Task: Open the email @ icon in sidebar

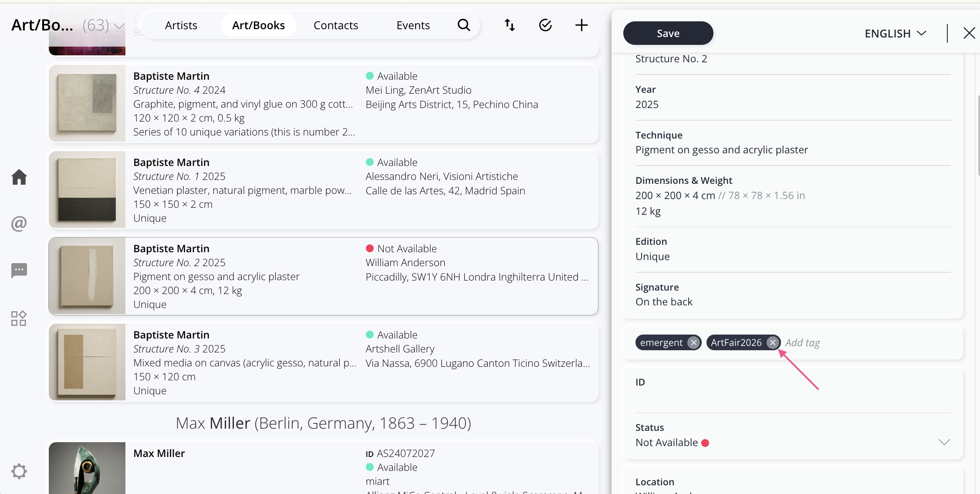Action: click(x=19, y=223)
